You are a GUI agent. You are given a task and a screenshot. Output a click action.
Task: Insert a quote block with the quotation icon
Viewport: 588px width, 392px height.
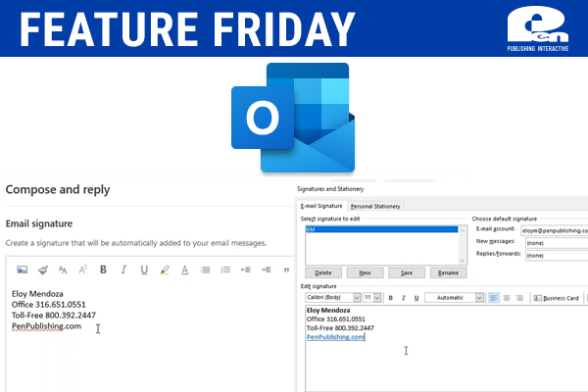286,270
